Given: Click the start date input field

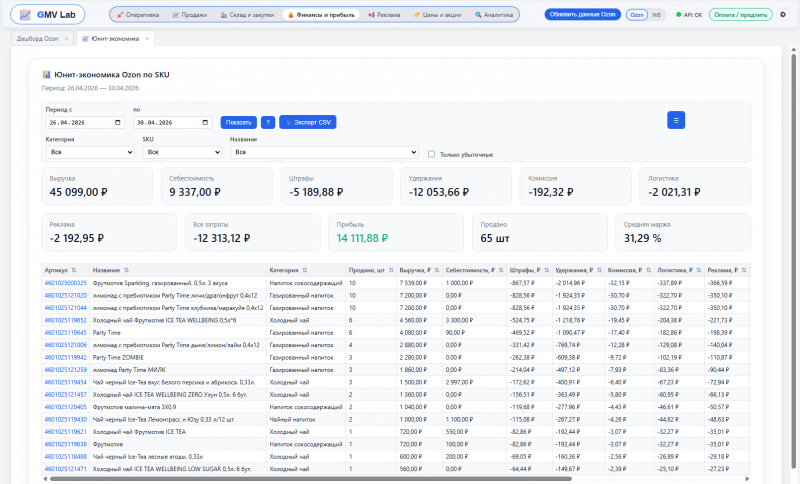Looking at the screenshot, I should (x=85, y=122).
